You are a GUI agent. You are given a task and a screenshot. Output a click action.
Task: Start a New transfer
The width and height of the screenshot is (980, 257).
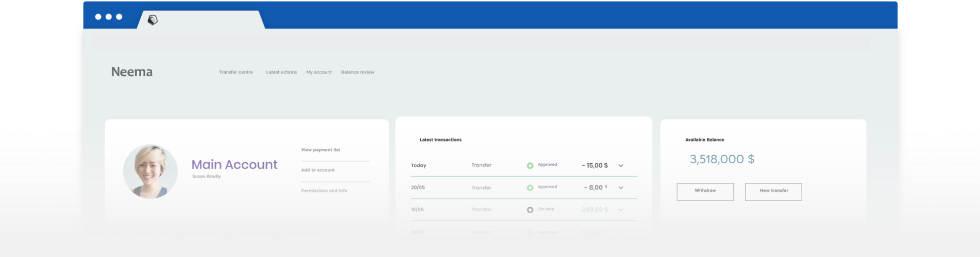[x=773, y=192]
